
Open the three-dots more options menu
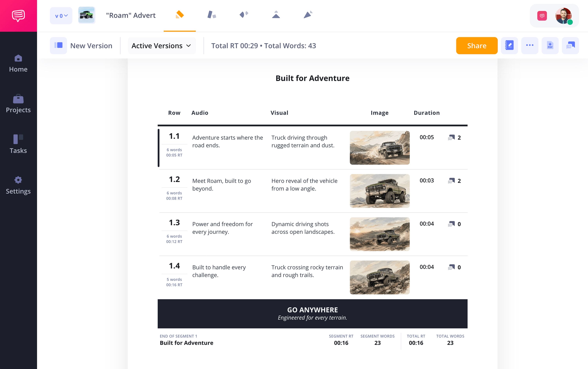[529, 46]
